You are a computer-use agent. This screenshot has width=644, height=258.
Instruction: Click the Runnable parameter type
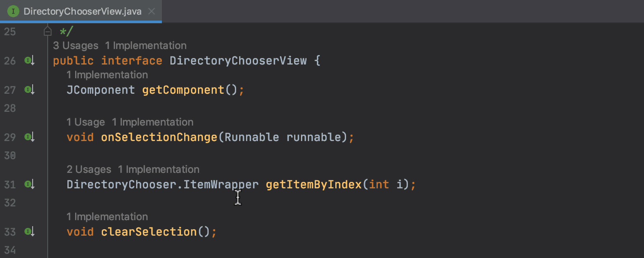tap(252, 137)
